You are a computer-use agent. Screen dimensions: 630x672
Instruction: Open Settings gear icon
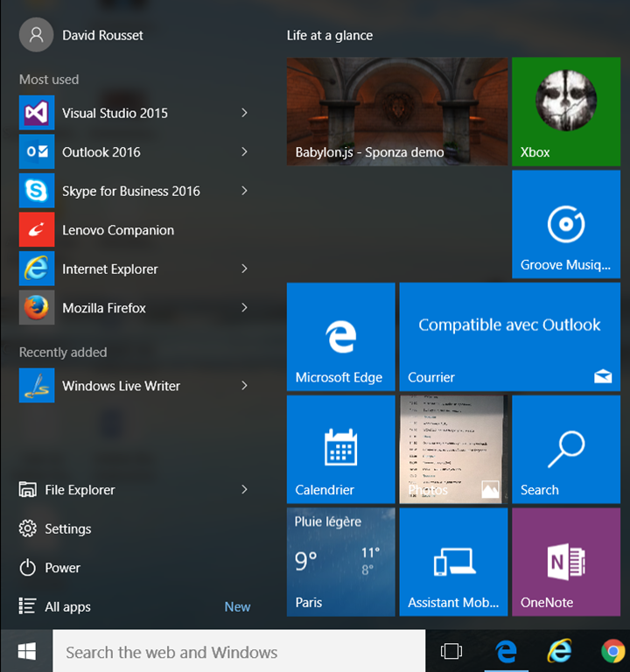pos(27,528)
